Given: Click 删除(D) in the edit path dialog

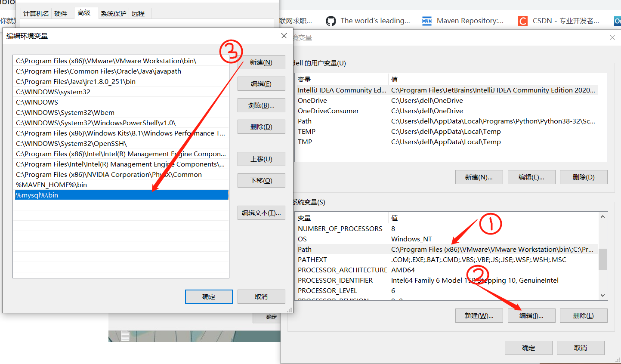Looking at the screenshot, I should tap(261, 127).
